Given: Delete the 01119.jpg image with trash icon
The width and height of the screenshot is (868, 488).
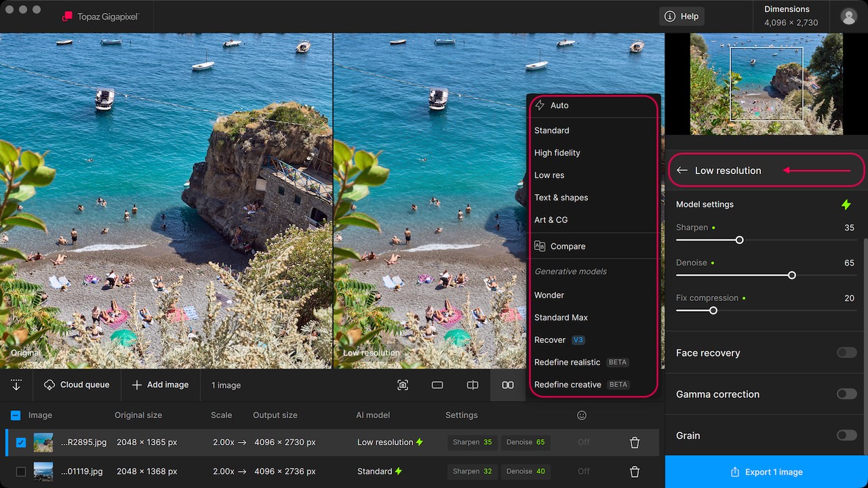Looking at the screenshot, I should [x=635, y=472].
